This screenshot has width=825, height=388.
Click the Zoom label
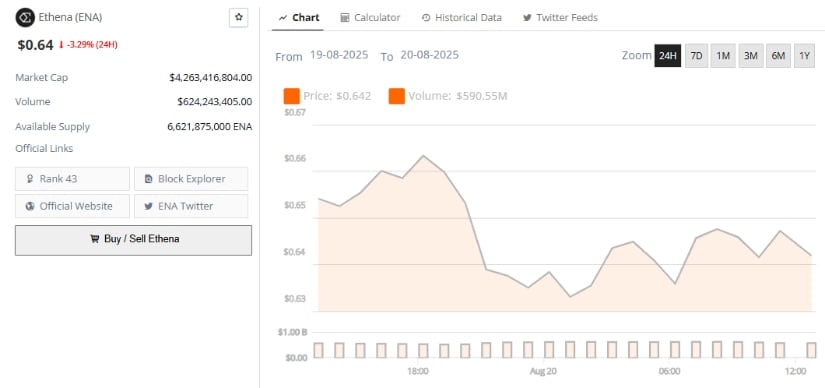pyautogui.click(x=637, y=55)
